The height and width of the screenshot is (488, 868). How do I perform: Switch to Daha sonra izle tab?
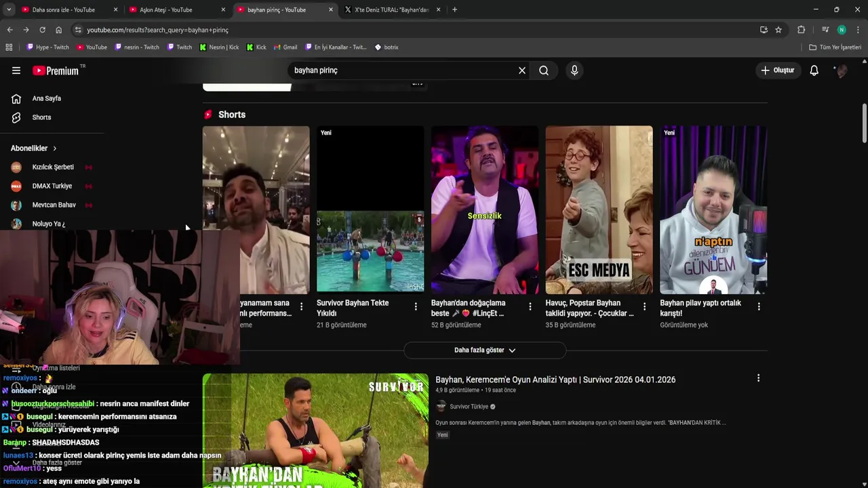pyautogui.click(x=69, y=9)
